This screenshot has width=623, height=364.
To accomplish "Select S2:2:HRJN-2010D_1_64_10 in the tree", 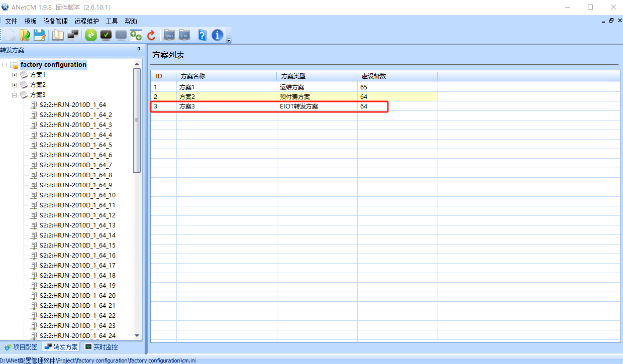I will pyautogui.click(x=77, y=195).
